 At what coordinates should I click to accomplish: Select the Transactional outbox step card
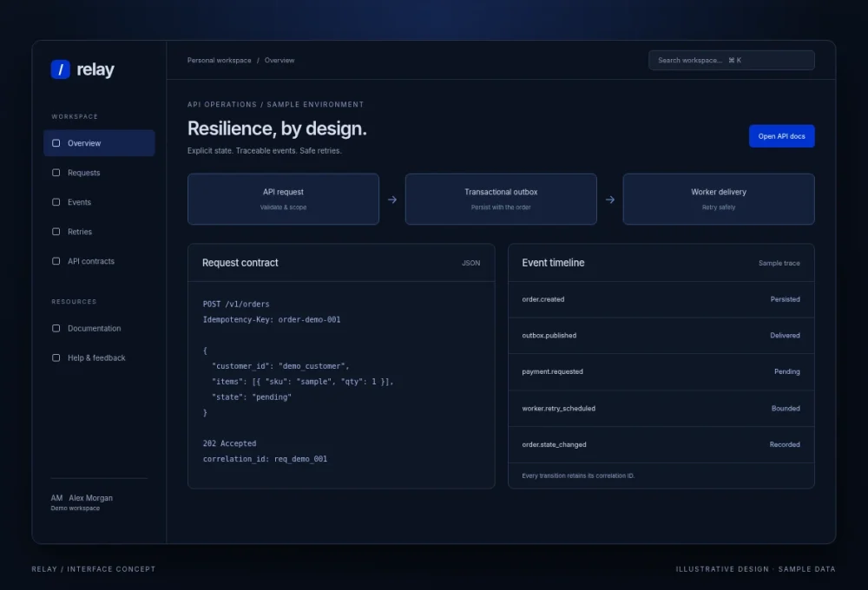pos(501,200)
